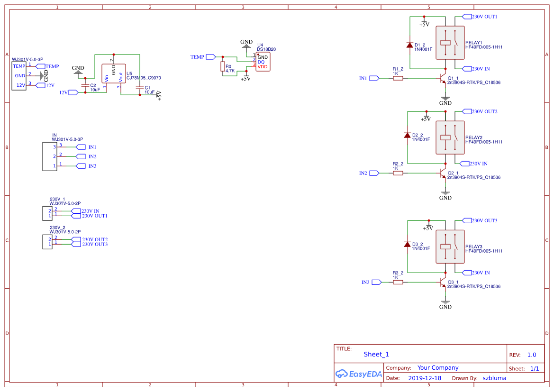The width and height of the screenshot is (554, 392).
Task: Select pull-up resistor R0 4.7K
Action: coord(223,66)
